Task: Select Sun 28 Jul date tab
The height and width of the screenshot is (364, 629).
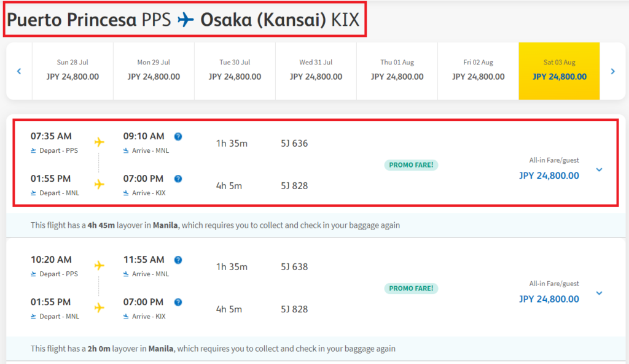Action: (72, 71)
